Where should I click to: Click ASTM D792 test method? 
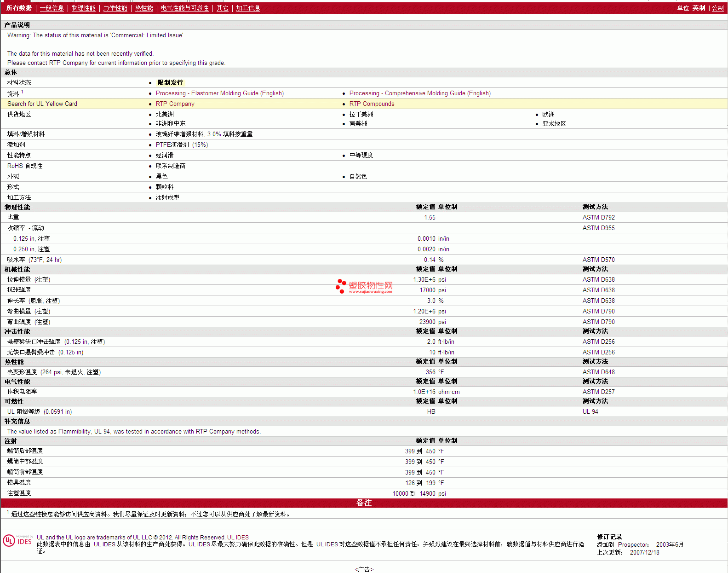pyautogui.click(x=598, y=217)
